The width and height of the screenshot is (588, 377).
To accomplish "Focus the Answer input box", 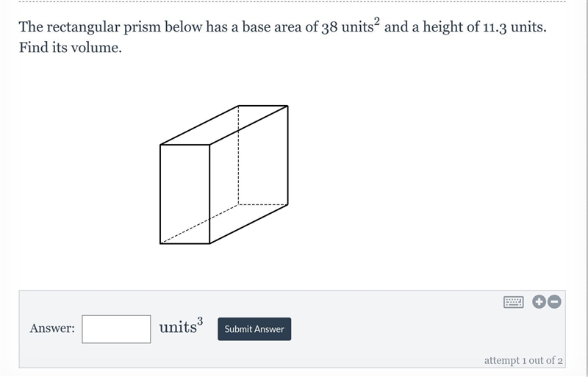I will click(116, 329).
